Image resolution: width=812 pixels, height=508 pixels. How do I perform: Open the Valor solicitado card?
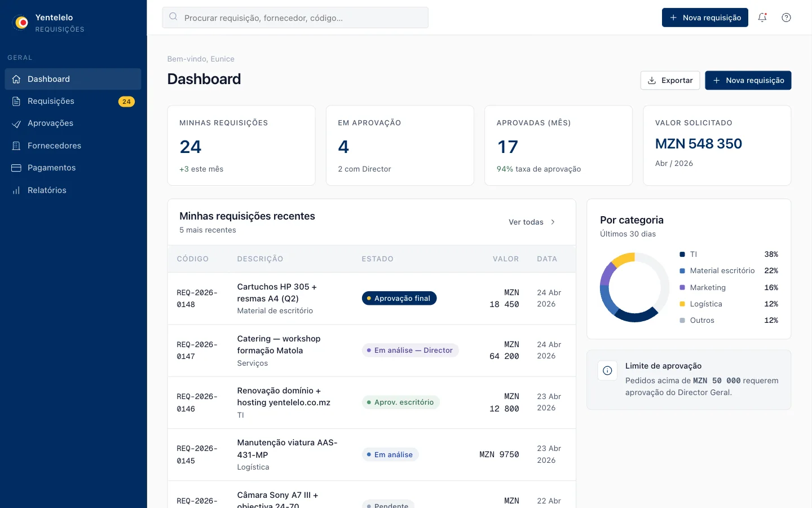pos(717,145)
